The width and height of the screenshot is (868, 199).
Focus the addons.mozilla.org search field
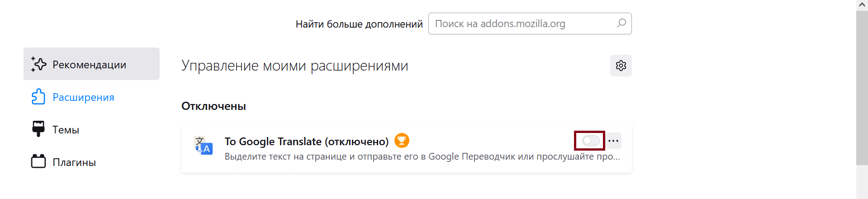520,24
